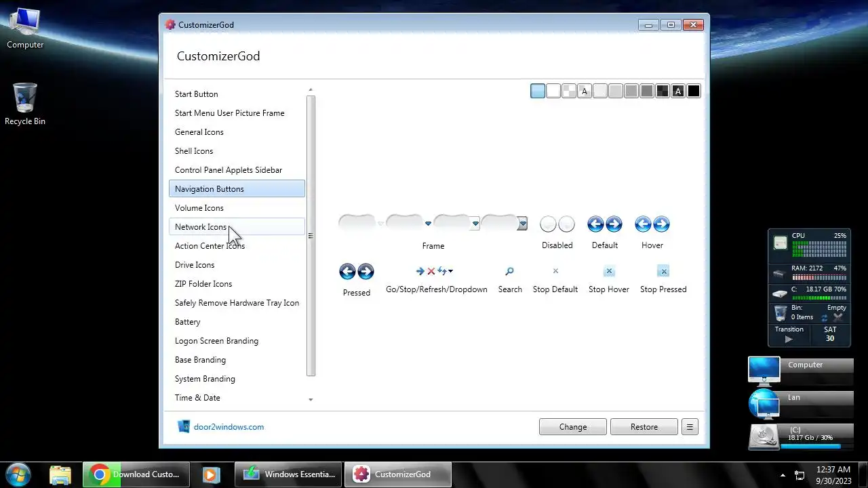Viewport: 868px width, 488px height.
Task: Open the Start Button category
Action: [x=237, y=94]
